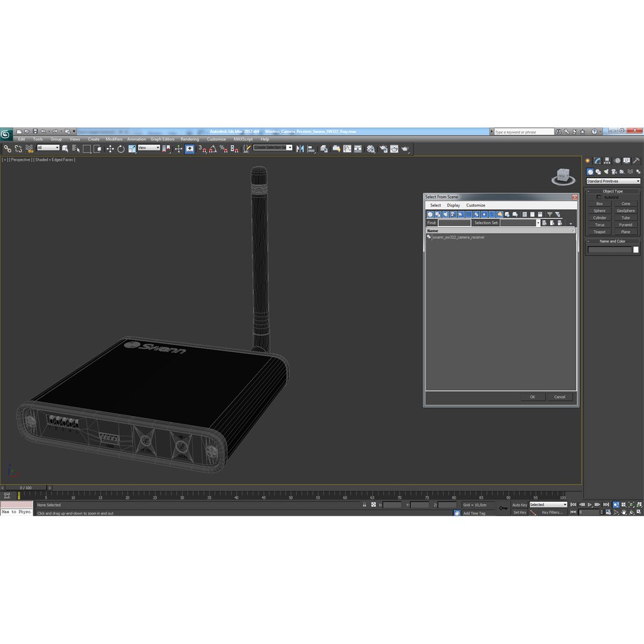Toggle the Percent Snap button
The image size is (644, 644).
point(224,148)
